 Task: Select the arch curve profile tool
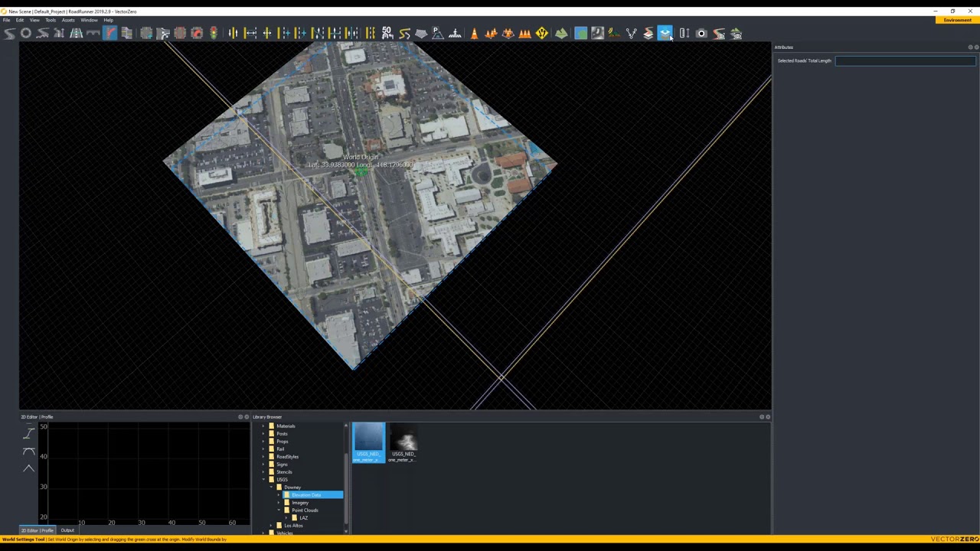click(28, 452)
